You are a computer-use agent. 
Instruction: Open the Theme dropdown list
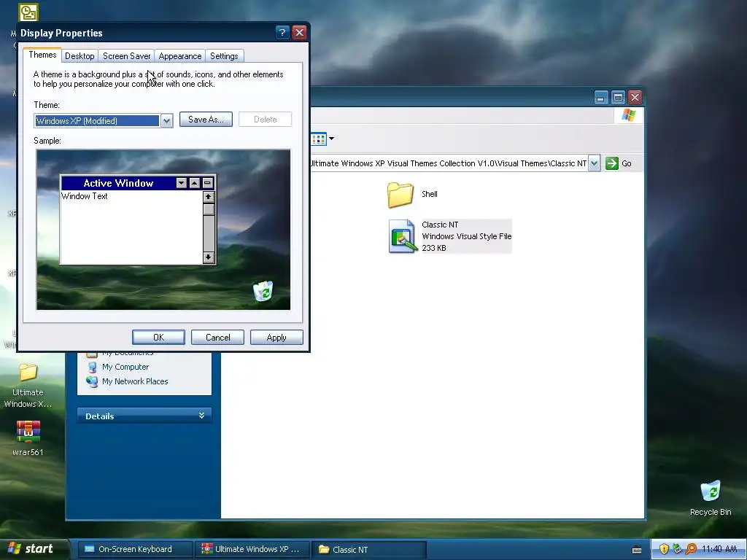point(166,121)
